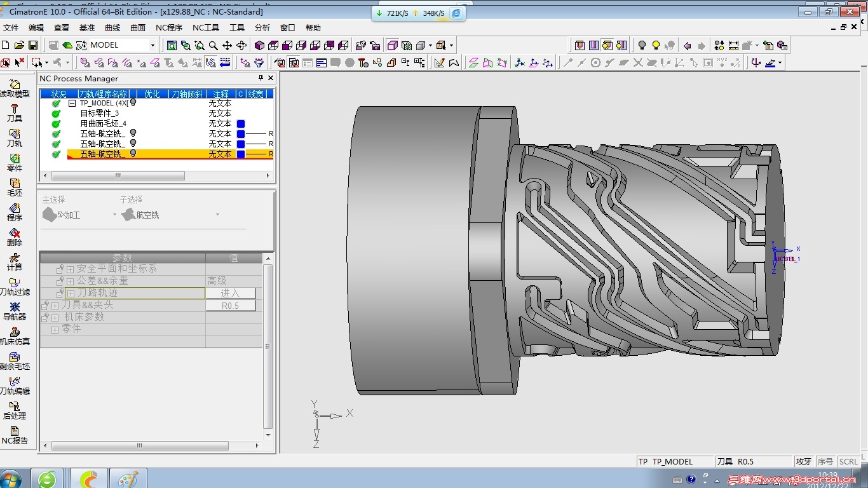
Task: Click the rotate view tool icon
Action: click(x=241, y=45)
